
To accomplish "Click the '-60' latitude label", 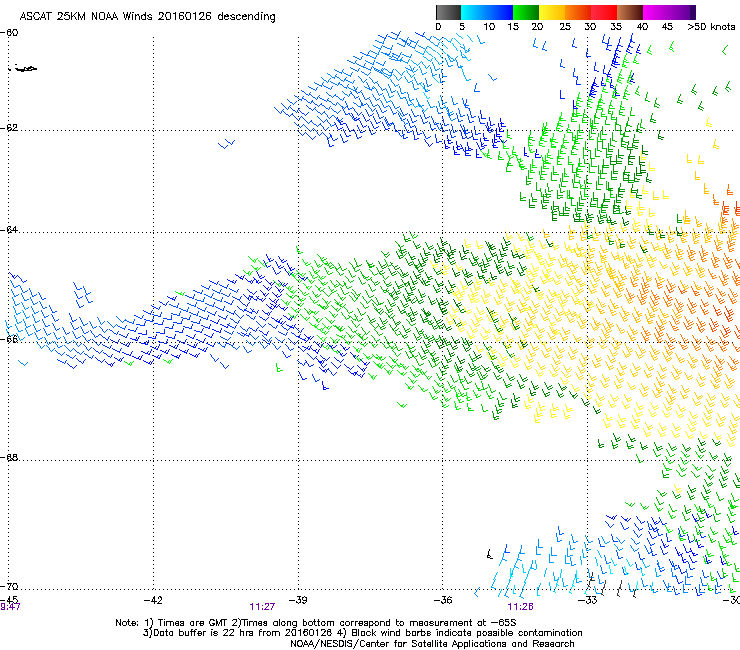I will point(9,33).
